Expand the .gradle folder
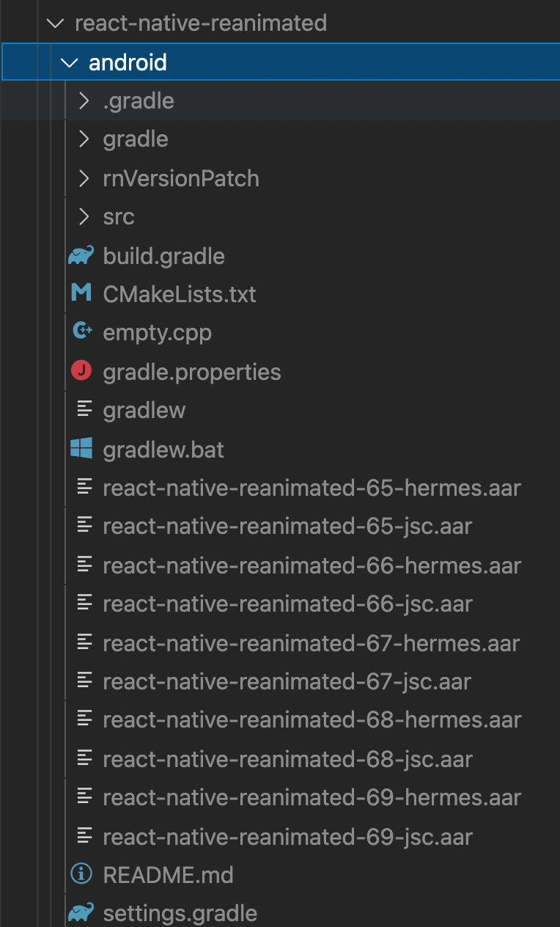The image size is (560, 927). pos(83,100)
